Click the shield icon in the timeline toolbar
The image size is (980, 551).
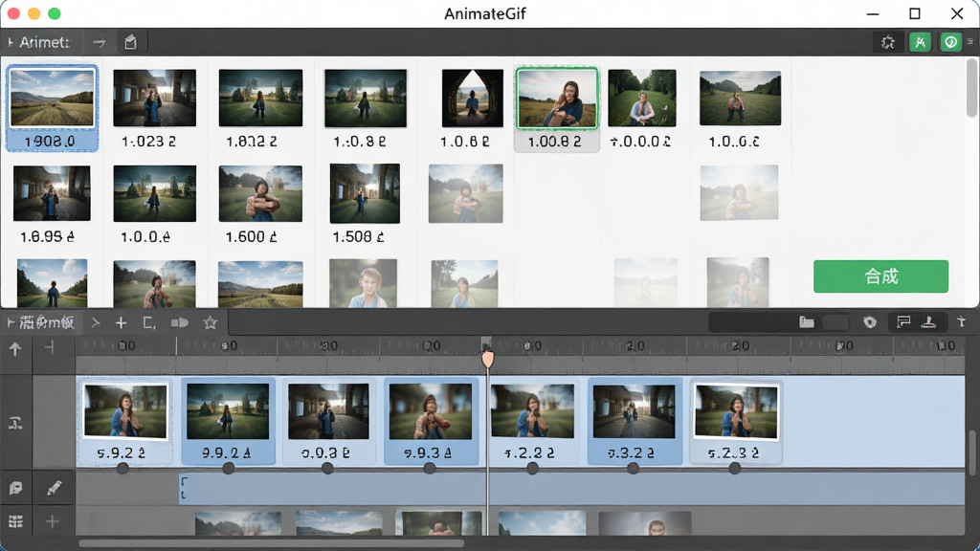(870, 322)
